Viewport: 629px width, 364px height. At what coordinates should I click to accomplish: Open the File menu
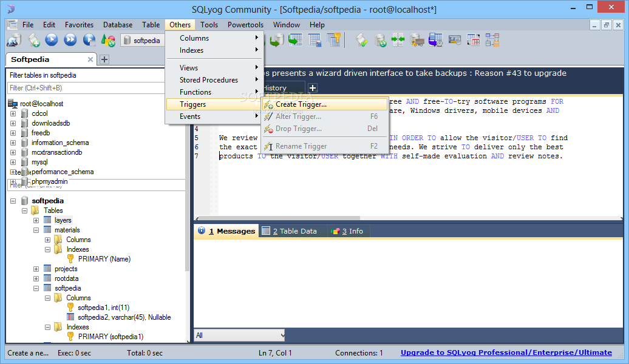point(28,25)
